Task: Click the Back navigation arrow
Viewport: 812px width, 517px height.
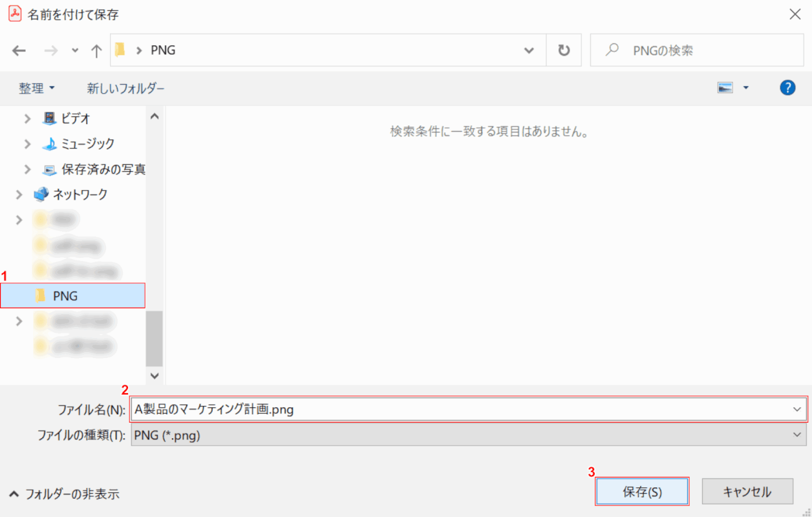Action: 19,50
